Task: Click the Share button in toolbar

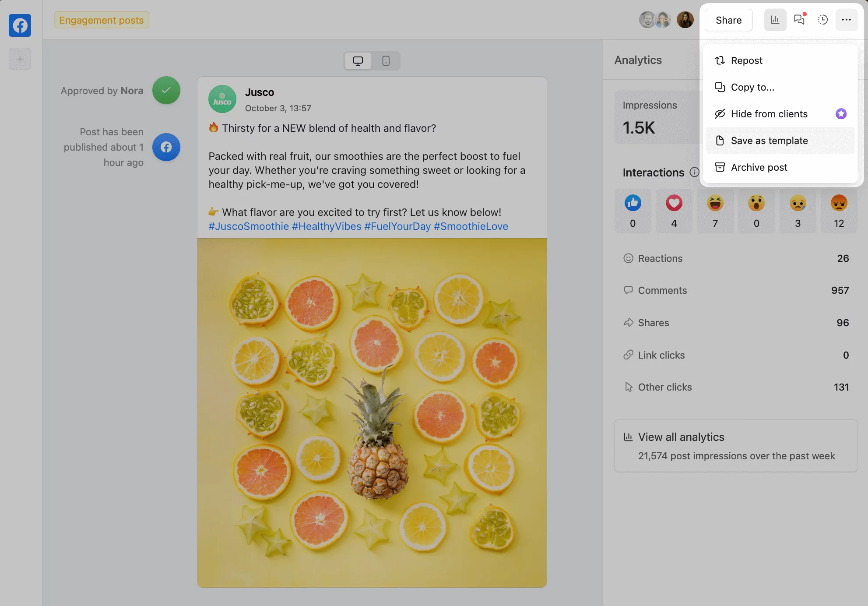Action: point(728,20)
